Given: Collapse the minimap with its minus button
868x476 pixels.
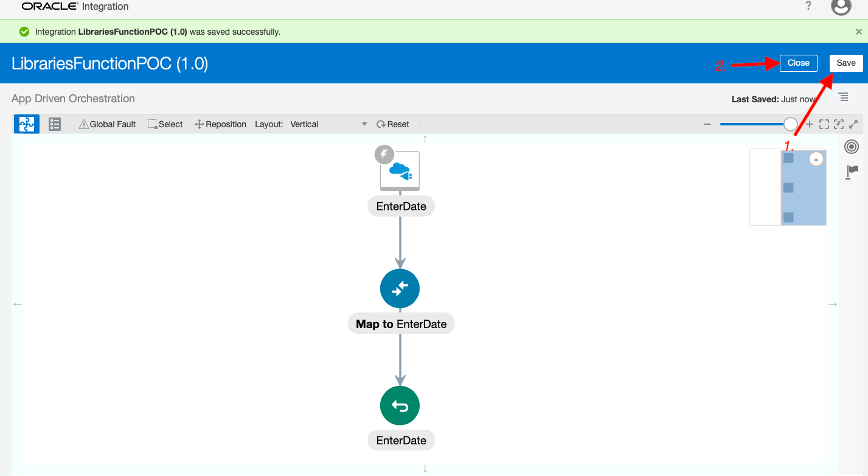Looking at the screenshot, I should 816,158.
